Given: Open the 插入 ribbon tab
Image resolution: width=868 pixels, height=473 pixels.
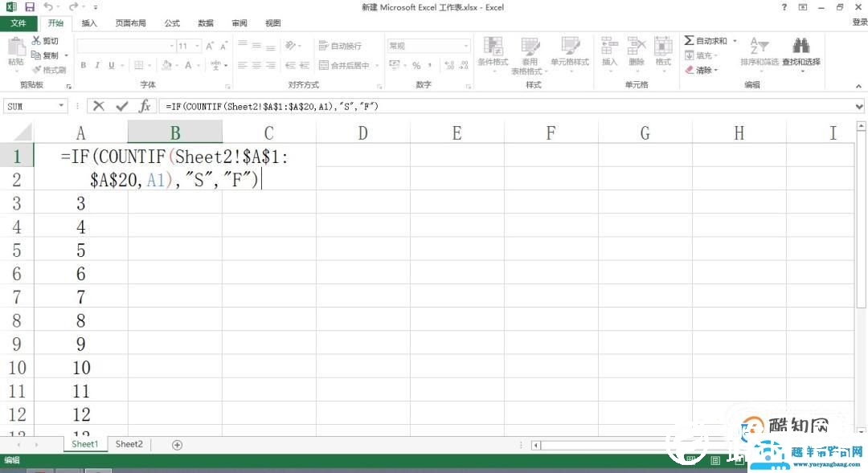Looking at the screenshot, I should (89, 23).
